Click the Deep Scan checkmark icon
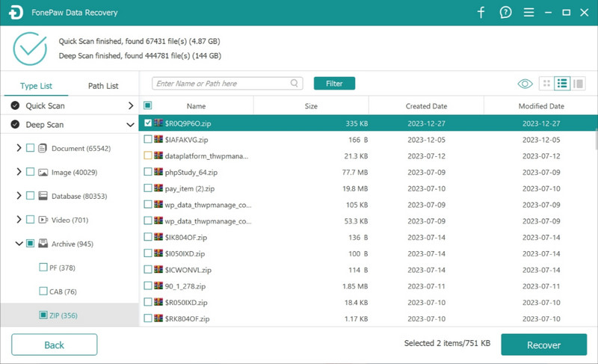The width and height of the screenshot is (598, 364). [15, 124]
